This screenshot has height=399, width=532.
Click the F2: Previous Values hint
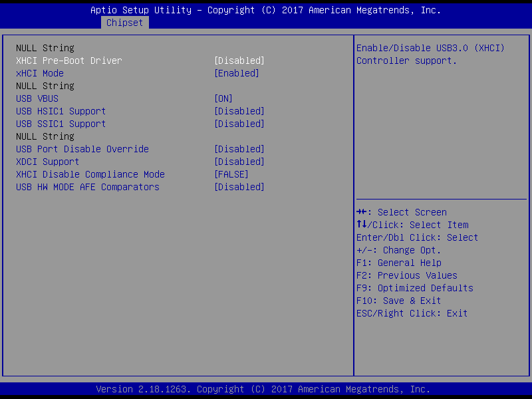407,275
